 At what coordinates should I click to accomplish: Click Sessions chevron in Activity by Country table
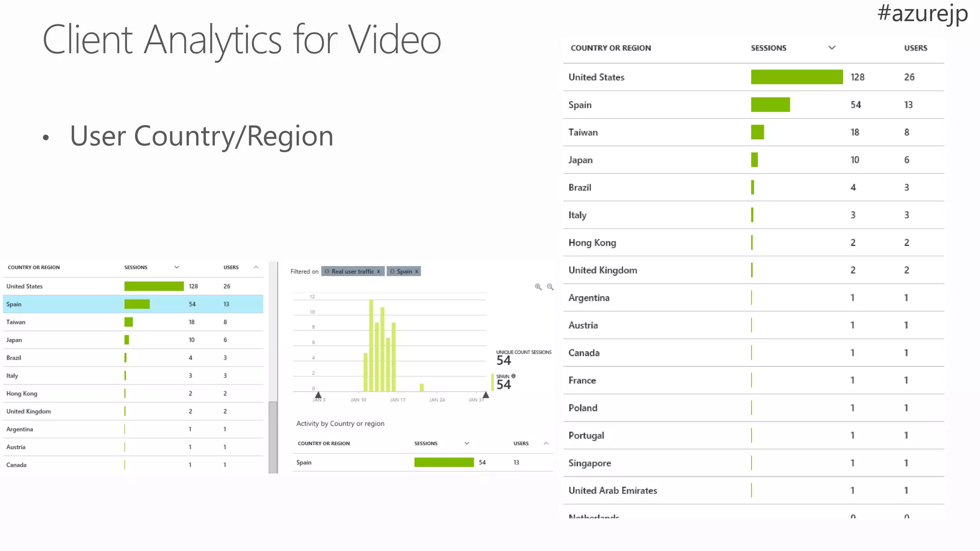coord(467,443)
